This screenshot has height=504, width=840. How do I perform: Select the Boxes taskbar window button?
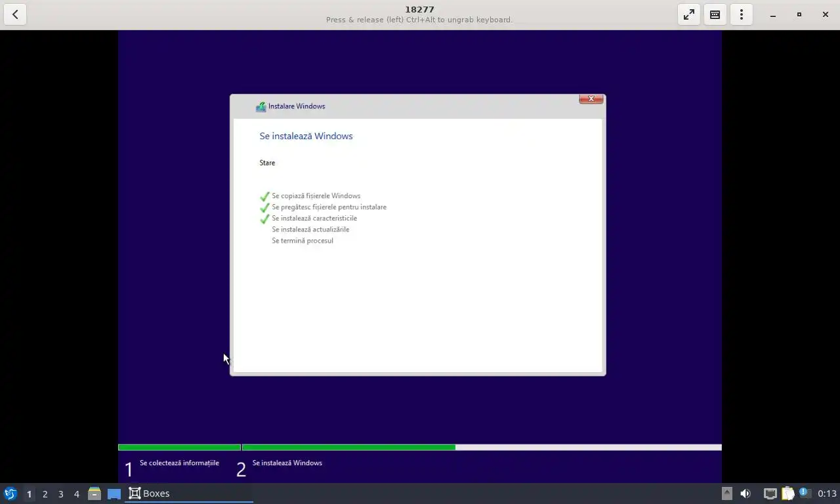[x=189, y=493]
